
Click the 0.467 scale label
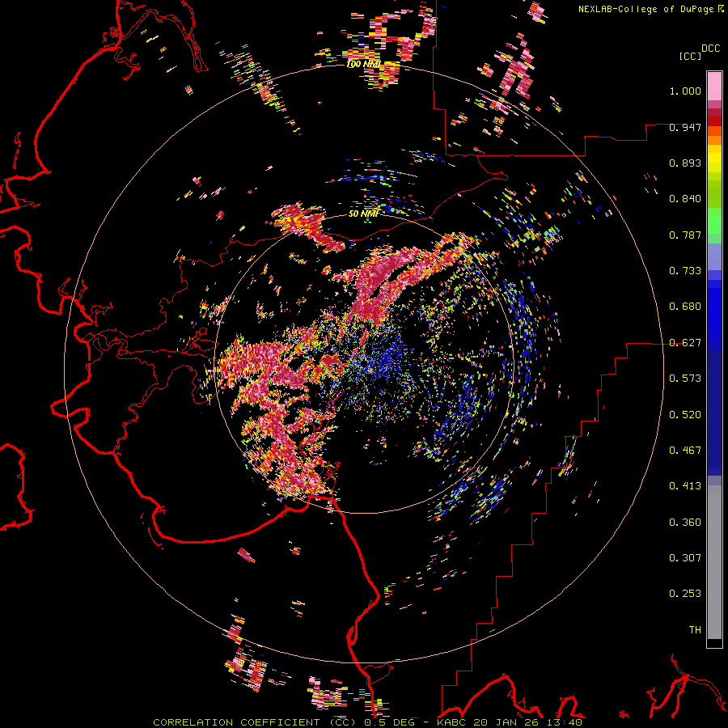pos(685,450)
